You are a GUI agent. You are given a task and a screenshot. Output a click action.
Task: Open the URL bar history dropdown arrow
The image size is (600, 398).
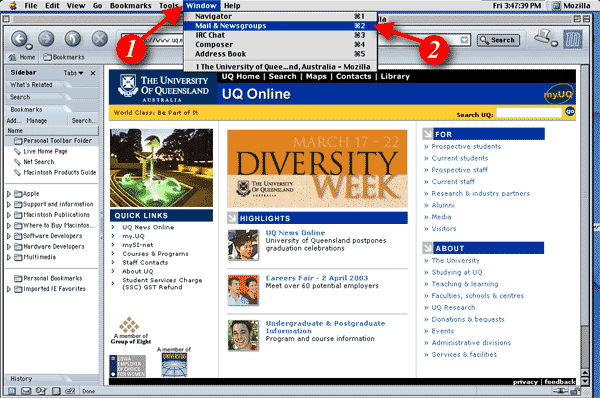coord(464,40)
